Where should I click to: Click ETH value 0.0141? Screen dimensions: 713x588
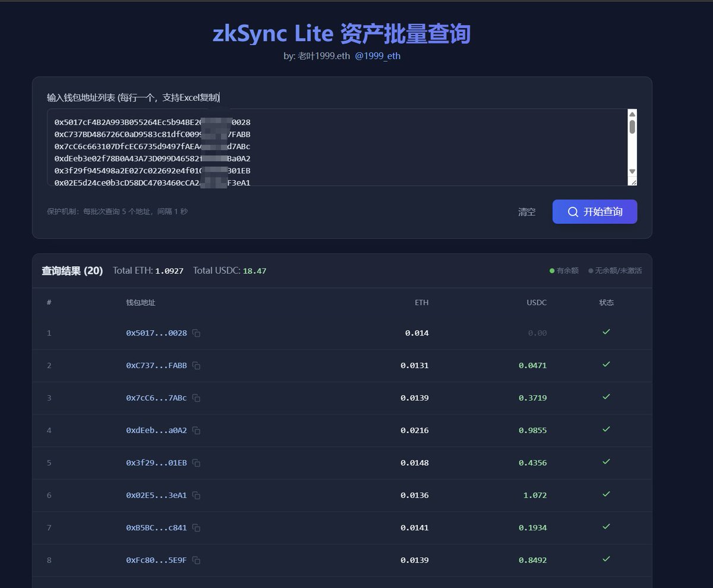point(415,528)
